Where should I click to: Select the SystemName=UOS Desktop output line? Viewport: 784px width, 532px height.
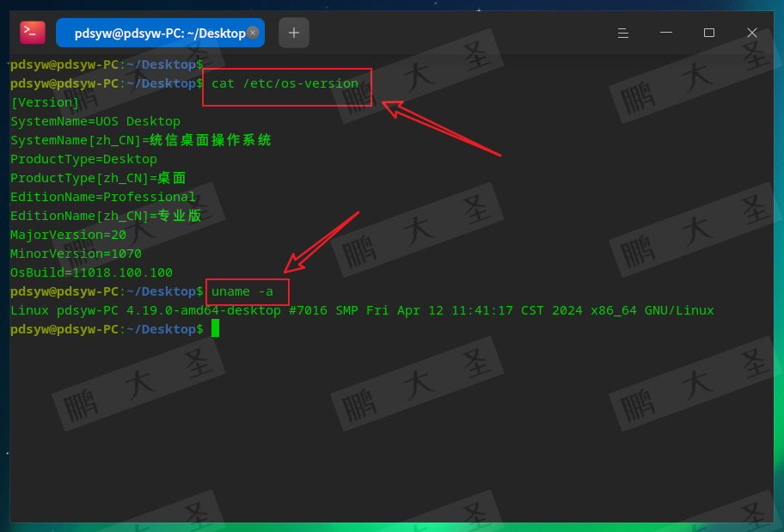(95, 120)
